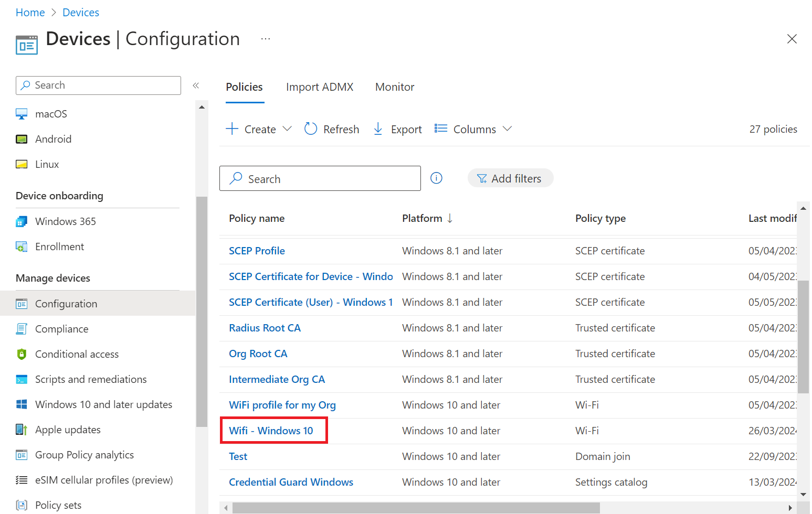Click in the sidebar Search field
Image resolution: width=812 pixels, height=514 pixels.
(98, 85)
